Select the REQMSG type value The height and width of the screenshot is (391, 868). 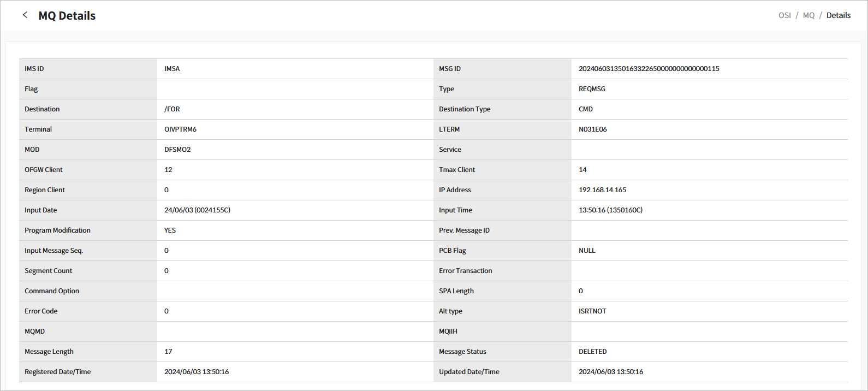592,89
